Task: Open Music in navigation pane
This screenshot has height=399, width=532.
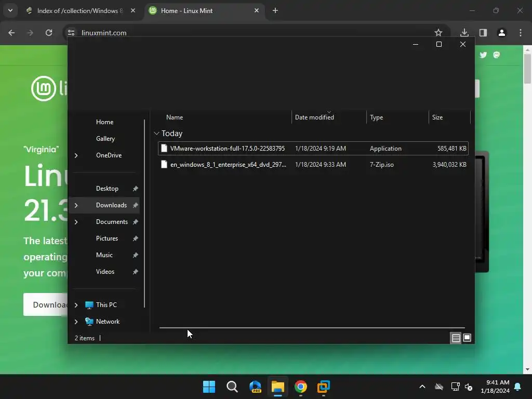Action: (104, 255)
